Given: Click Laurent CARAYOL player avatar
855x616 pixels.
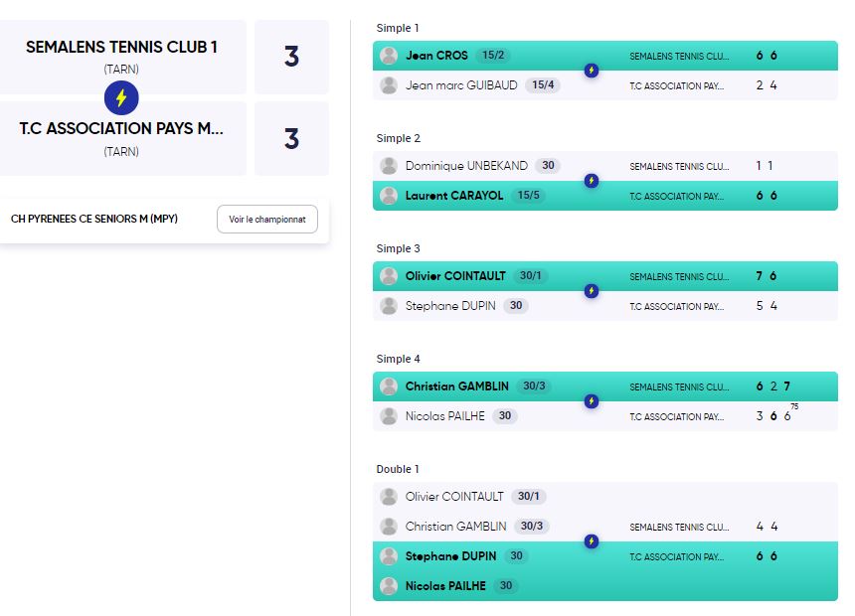Looking at the screenshot, I should (x=389, y=196).
